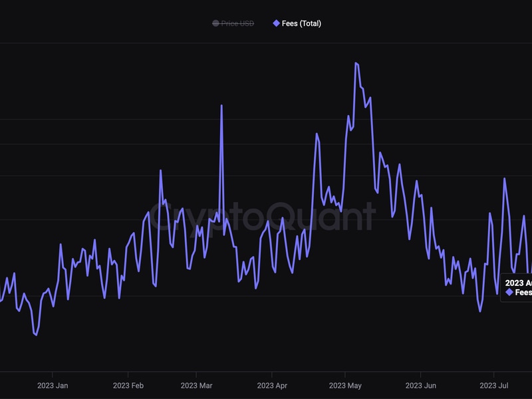This screenshot has width=532, height=399.
Task: Click the lowest fee trough before 2023 Jan
Action: pos(36,335)
